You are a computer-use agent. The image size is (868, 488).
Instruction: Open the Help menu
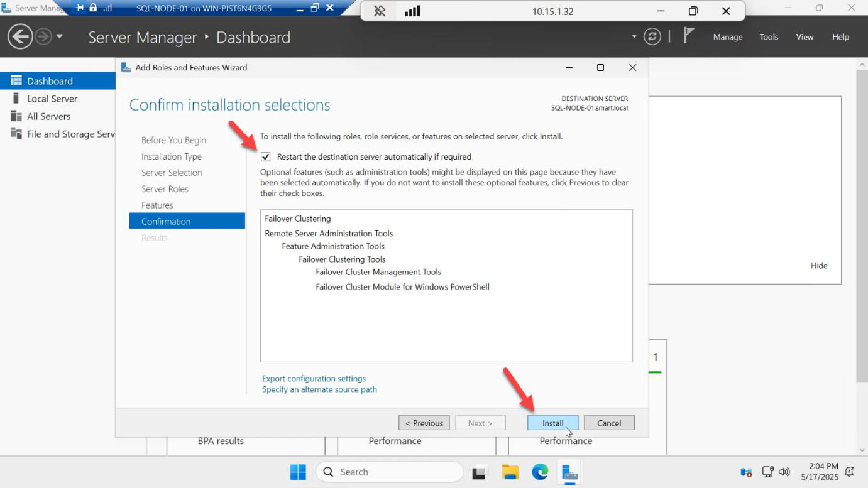pos(840,37)
